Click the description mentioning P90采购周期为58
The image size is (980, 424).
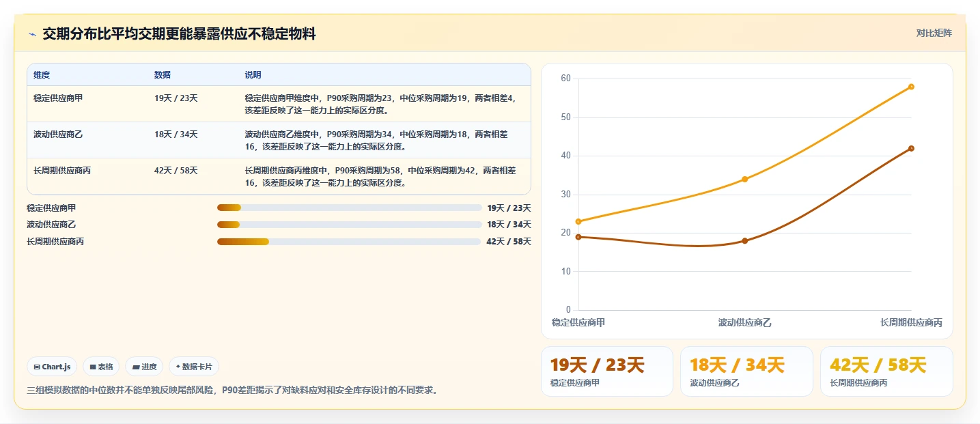(380, 176)
